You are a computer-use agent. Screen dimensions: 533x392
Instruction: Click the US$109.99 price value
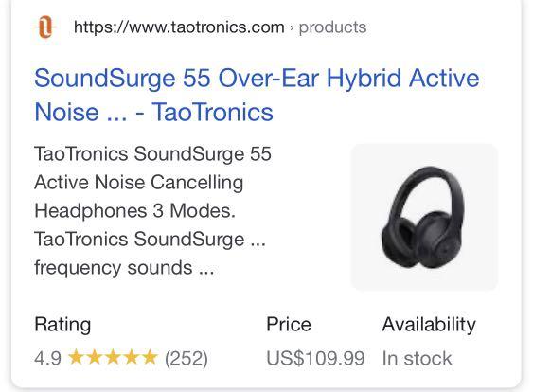click(315, 358)
